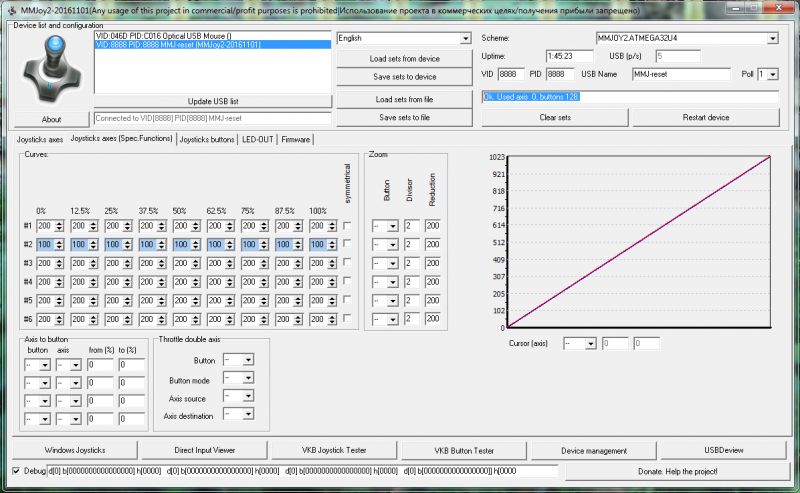Switch to Firmware tab
The image size is (800, 493).
click(295, 139)
